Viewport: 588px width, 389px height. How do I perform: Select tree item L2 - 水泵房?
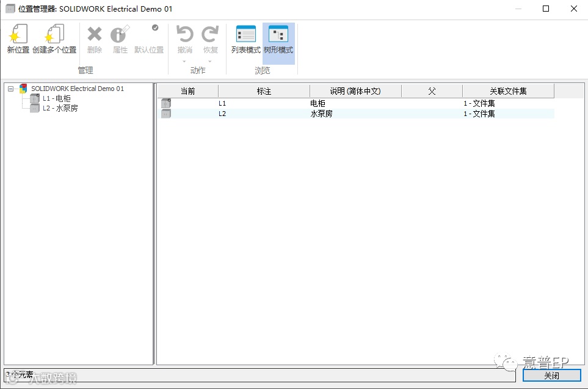pos(60,108)
